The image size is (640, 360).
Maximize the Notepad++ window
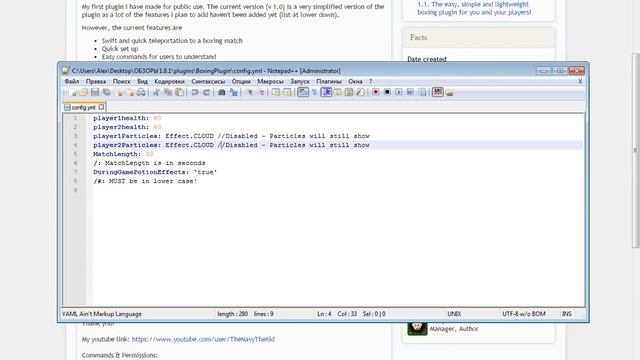pos(560,71)
